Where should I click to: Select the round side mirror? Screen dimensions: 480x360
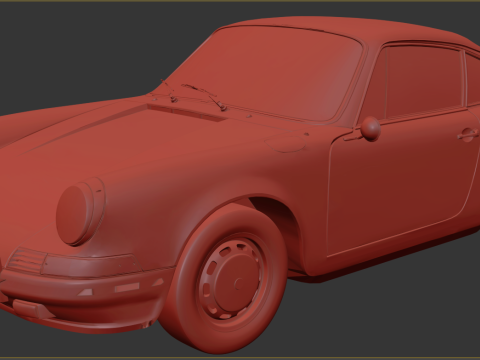coord(370,128)
